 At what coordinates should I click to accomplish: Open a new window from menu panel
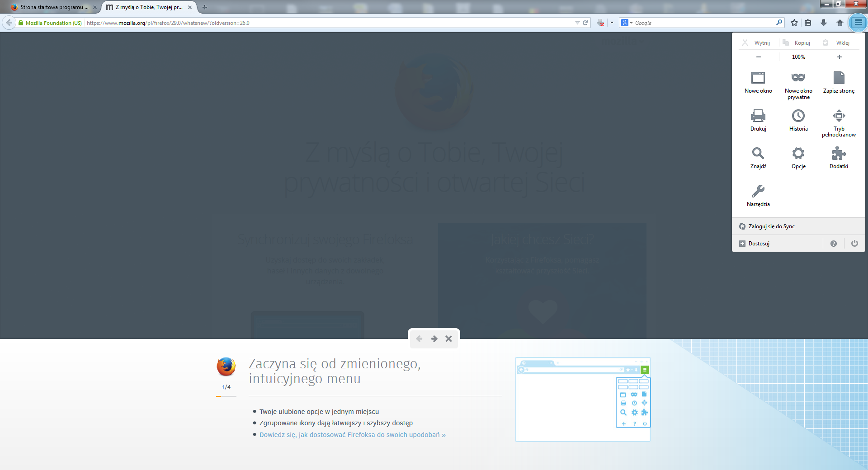[x=758, y=82]
